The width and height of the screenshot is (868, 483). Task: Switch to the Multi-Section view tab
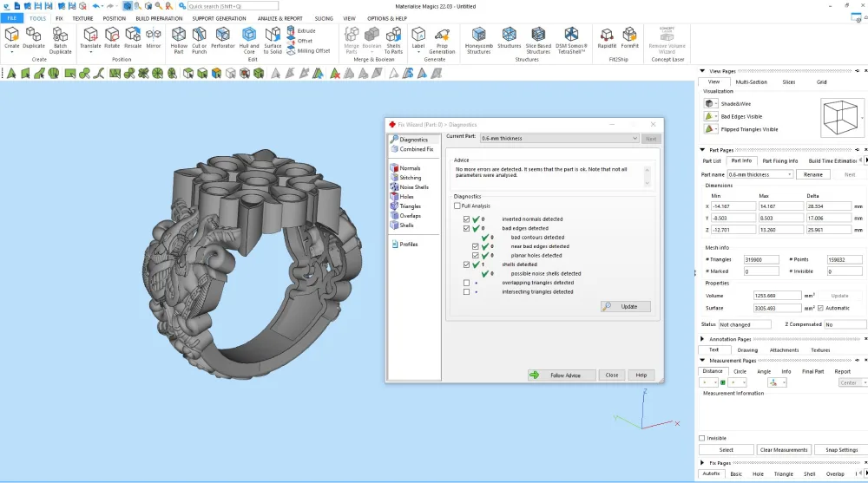(x=751, y=82)
